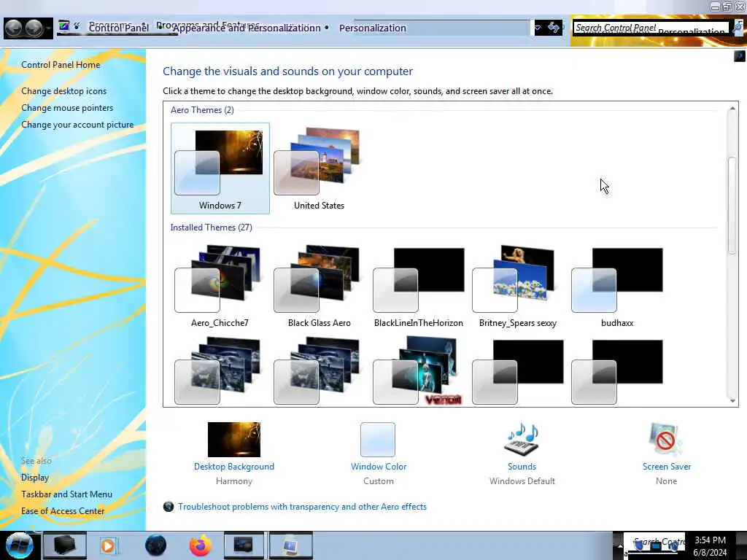The height and width of the screenshot is (560, 747).
Task: Click the Back navigation arrow
Action: pyautogui.click(x=14, y=28)
